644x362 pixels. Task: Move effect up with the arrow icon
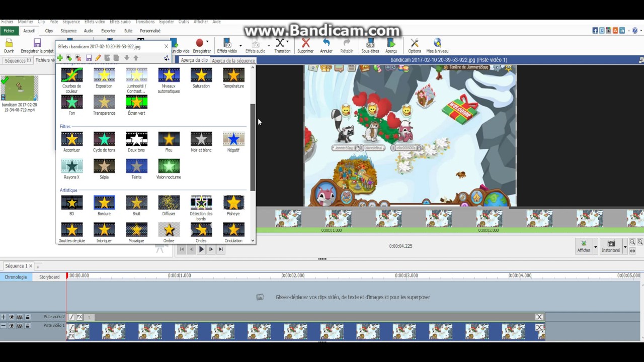(x=136, y=58)
